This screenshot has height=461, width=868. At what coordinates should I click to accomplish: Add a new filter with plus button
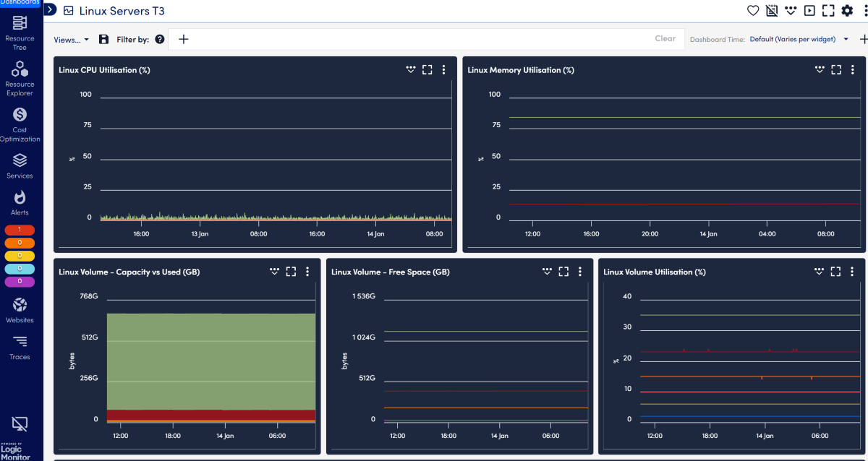pos(184,40)
